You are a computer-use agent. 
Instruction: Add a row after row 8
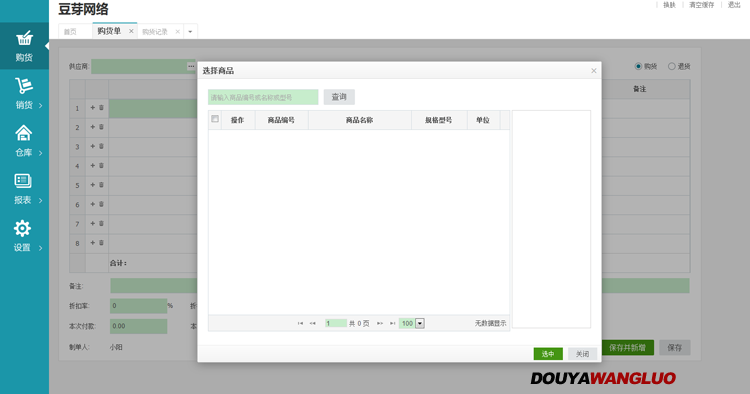93,242
